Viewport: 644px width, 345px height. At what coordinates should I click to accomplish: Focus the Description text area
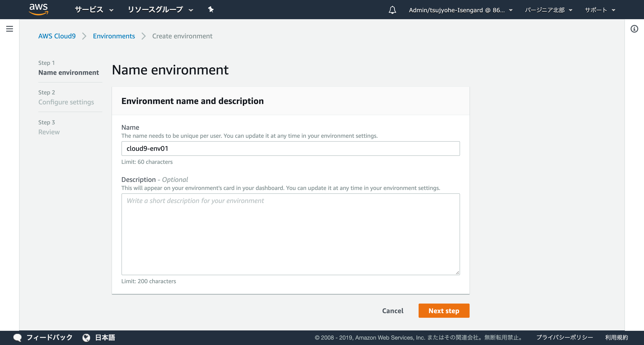(291, 234)
